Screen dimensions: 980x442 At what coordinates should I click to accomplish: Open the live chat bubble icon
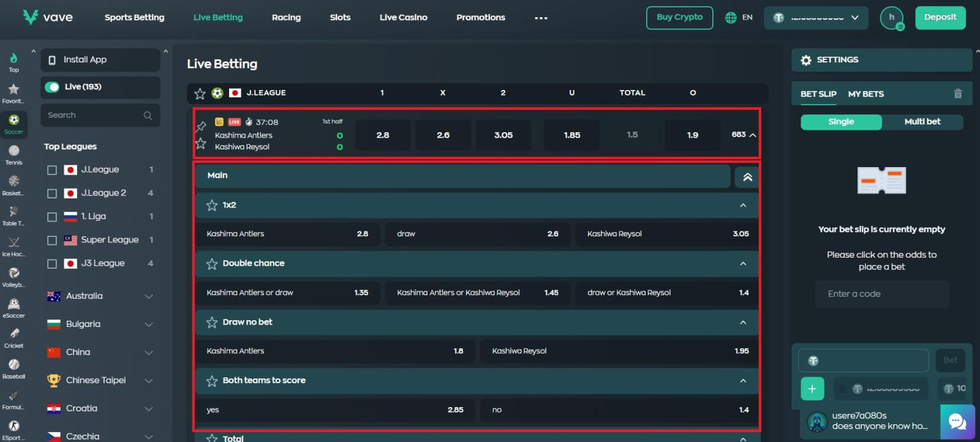click(957, 421)
